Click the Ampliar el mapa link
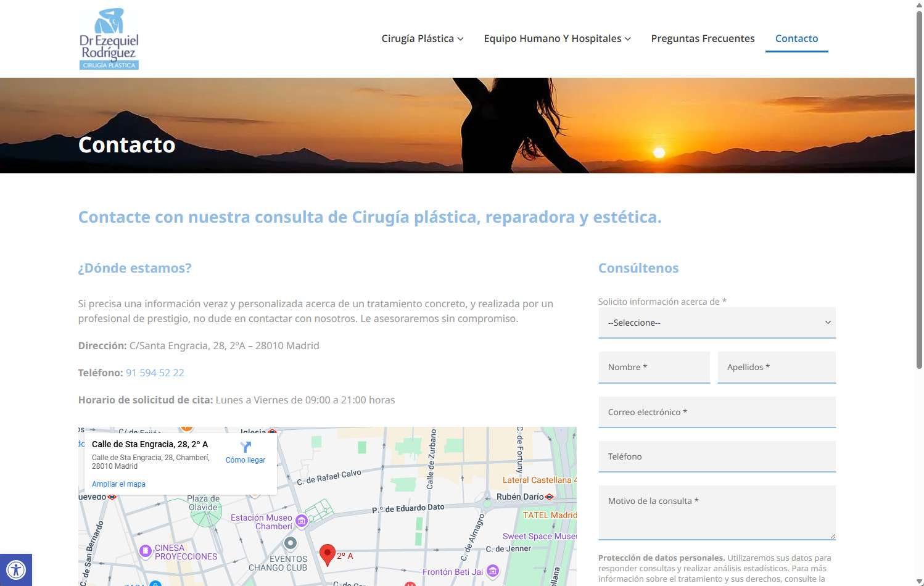This screenshot has width=924, height=586. 118,484
